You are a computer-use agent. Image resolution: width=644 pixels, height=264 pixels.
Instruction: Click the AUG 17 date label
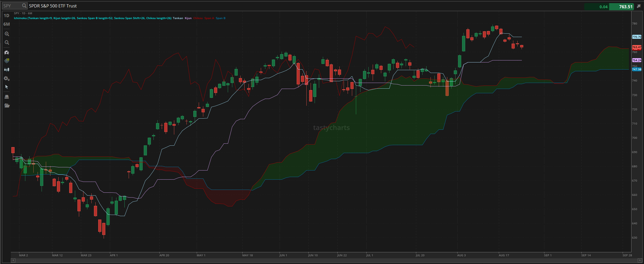tap(504, 255)
